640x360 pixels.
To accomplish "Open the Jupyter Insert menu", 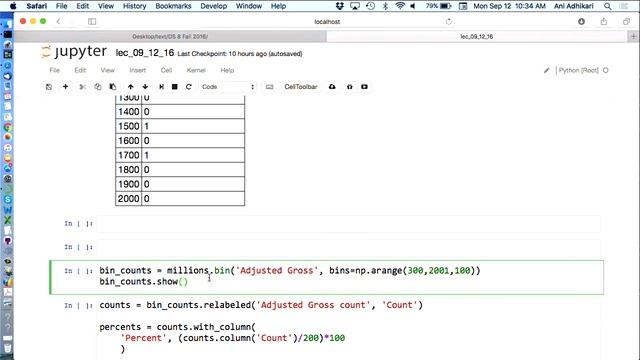I will point(138,70).
